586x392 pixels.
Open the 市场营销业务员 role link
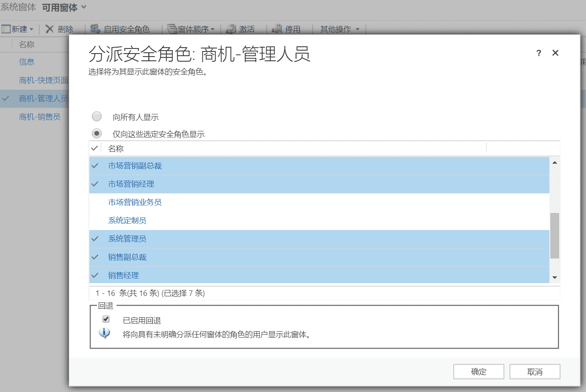[x=135, y=202]
